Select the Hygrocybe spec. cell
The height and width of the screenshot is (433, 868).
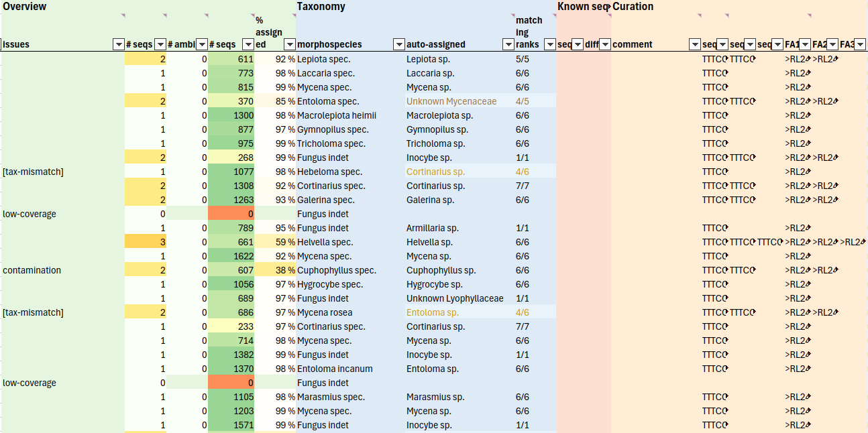click(x=350, y=284)
